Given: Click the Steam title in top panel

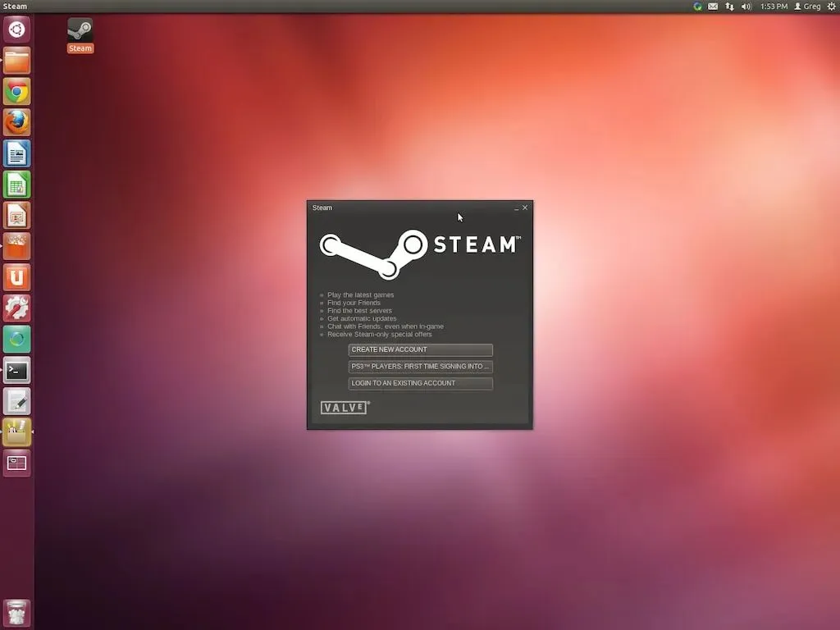Looking at the screenshot, I should coord(15,7).
